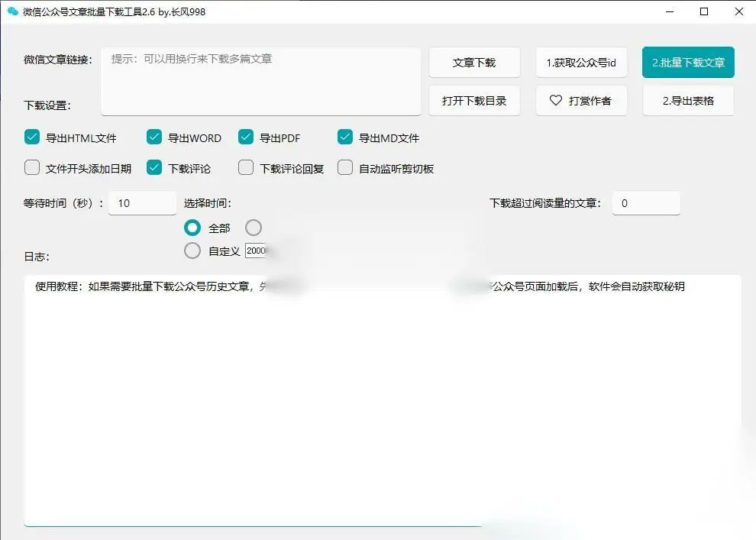Viewport: 756px width, 540px height.
Task: Enable 下载评论回复 checkbox
Action: [x=246, y=168]
